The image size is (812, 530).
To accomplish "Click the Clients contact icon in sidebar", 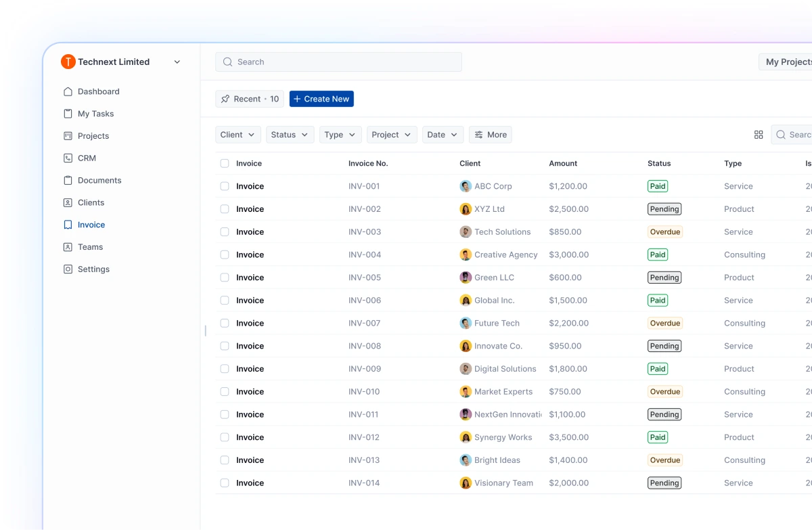I will point(68,202).
